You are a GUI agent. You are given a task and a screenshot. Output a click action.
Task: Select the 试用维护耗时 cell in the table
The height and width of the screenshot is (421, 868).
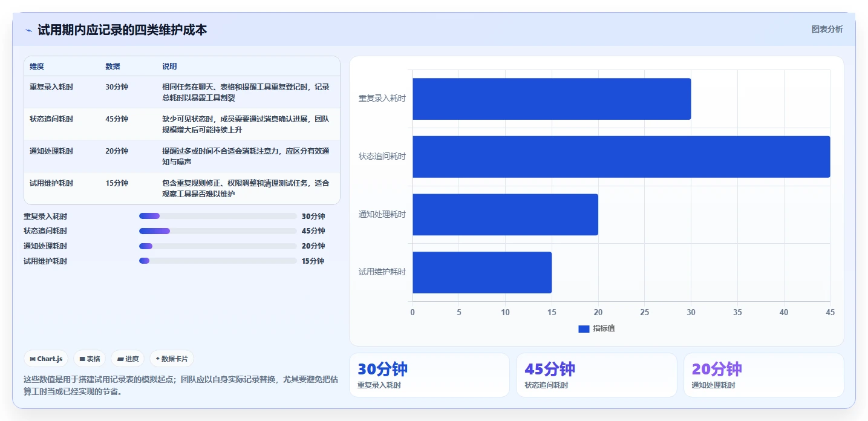[x=51, y=183]
